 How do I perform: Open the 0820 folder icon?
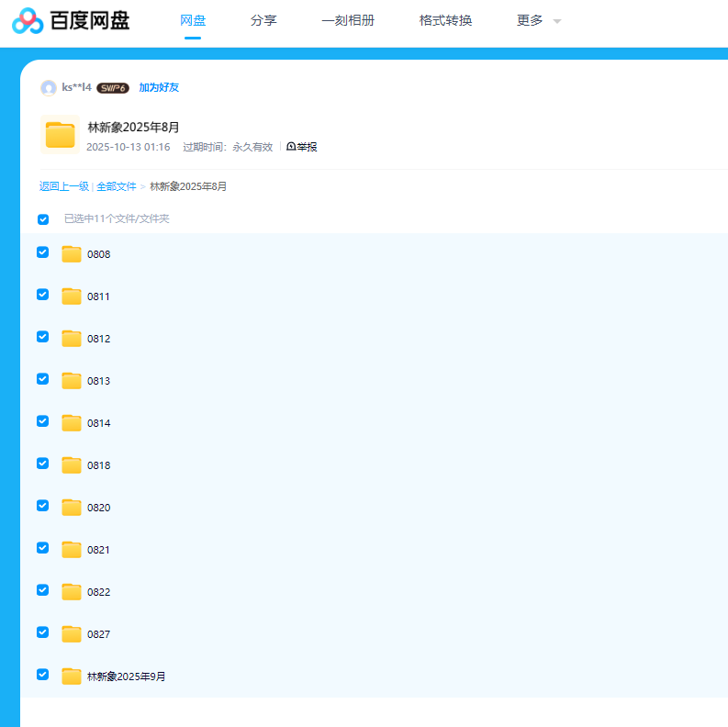72,508
